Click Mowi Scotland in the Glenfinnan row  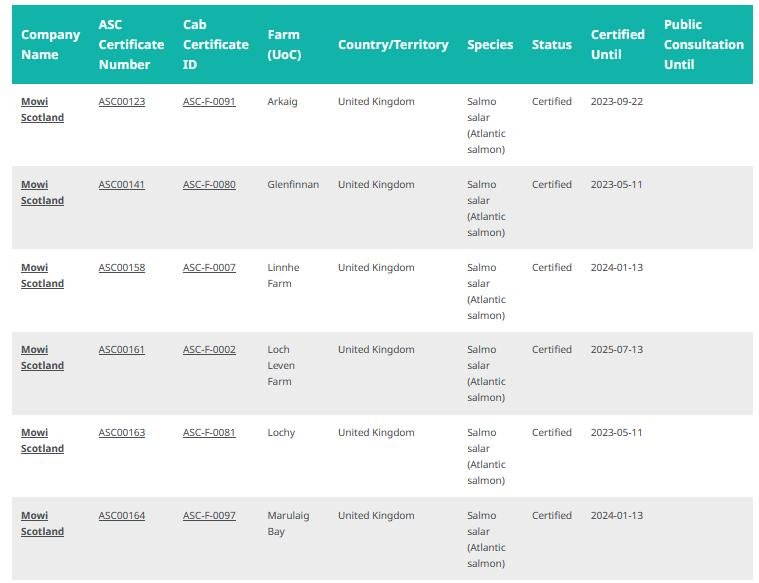(x=42, y=192)
